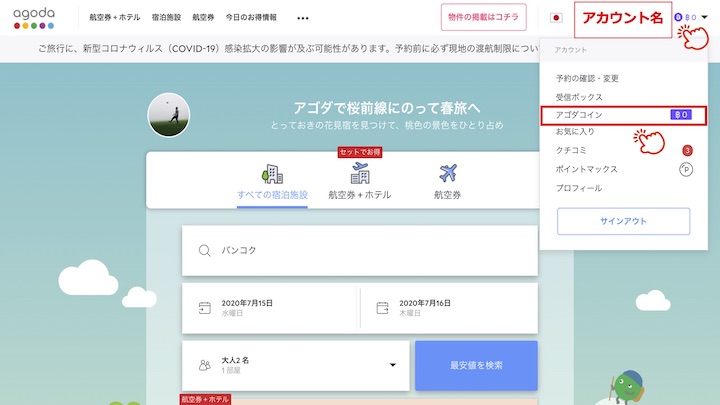Click the agoda logo
The width and height of the screenshot is (720, 405).
(x=34, y=18)
